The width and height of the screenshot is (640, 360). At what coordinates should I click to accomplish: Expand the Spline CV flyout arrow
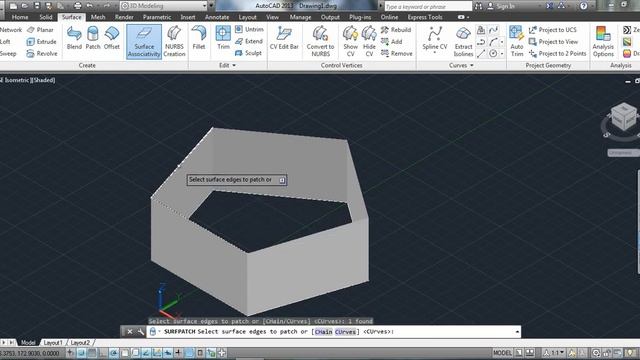point(434,53)
